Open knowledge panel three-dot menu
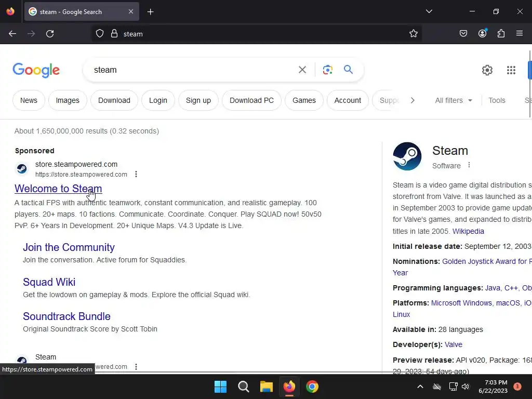Screen dimensions: 532x399 click(469, 165)
